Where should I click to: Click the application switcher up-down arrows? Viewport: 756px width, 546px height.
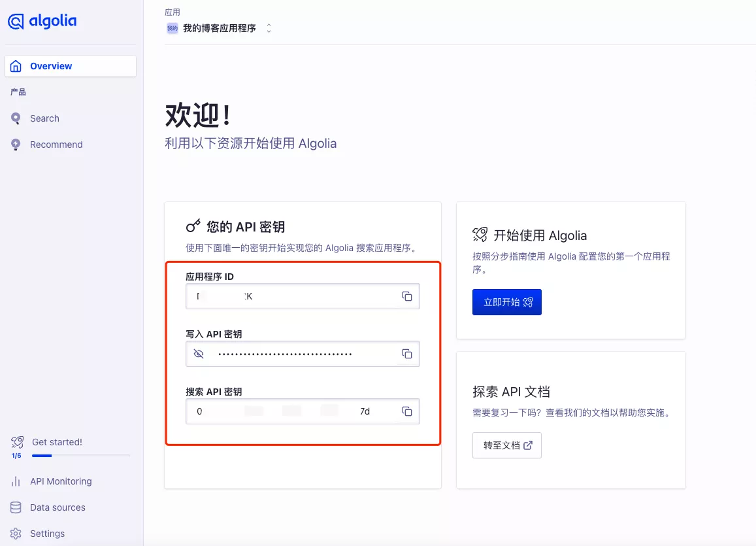tap(269, 29)
